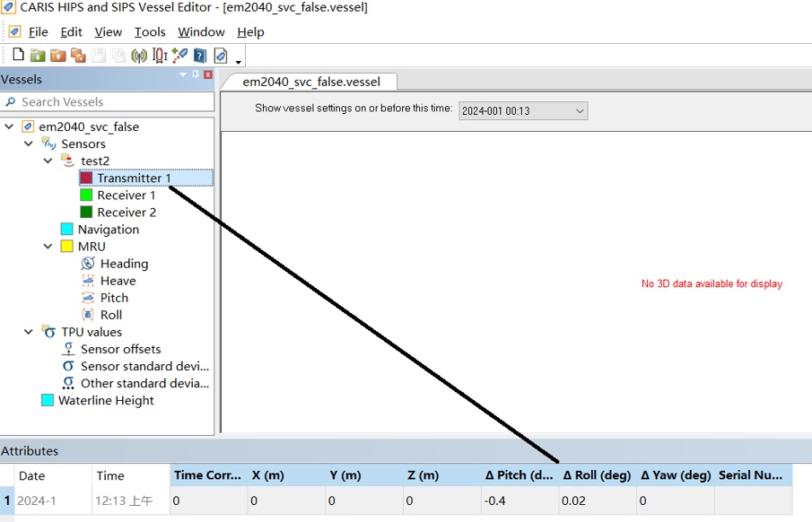Select the Waterline Height item
This screenshot has height=522, width=812.
click(106, 400)
